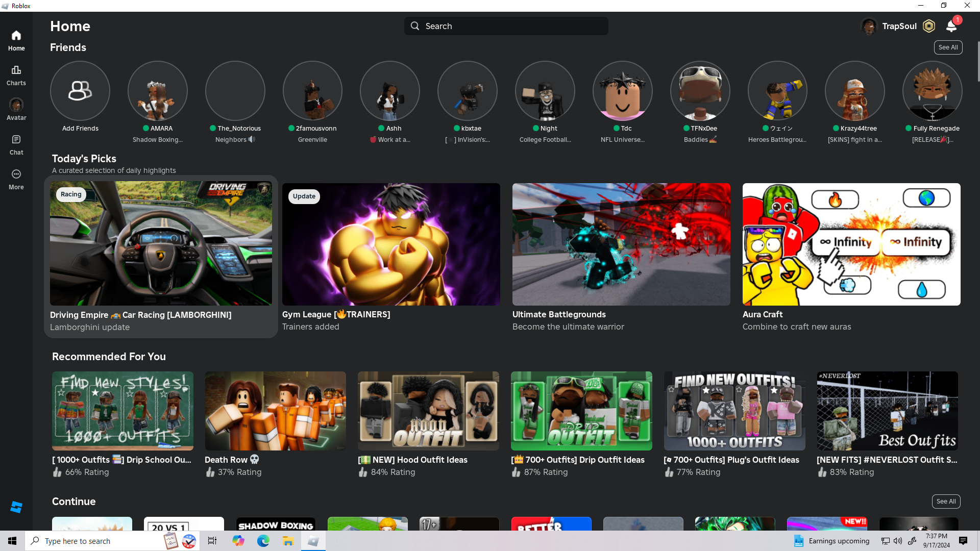This screenshot has width=980, height=551.
Task: Go to Home in sidebar
Action: (16, 40)
